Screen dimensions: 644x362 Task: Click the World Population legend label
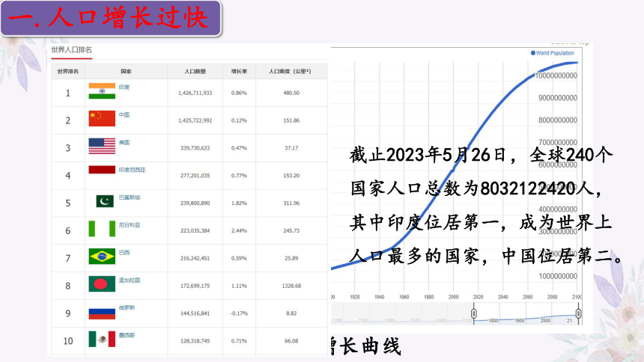point(555,53)
